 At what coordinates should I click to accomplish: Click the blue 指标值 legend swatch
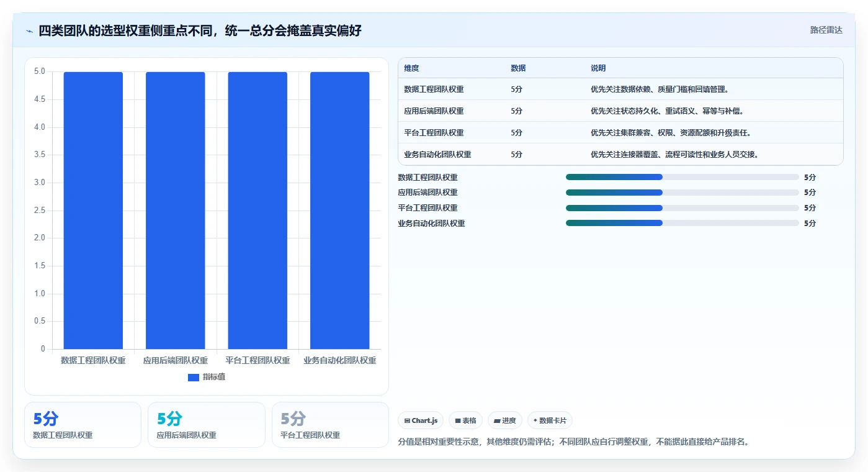point(194,377)
